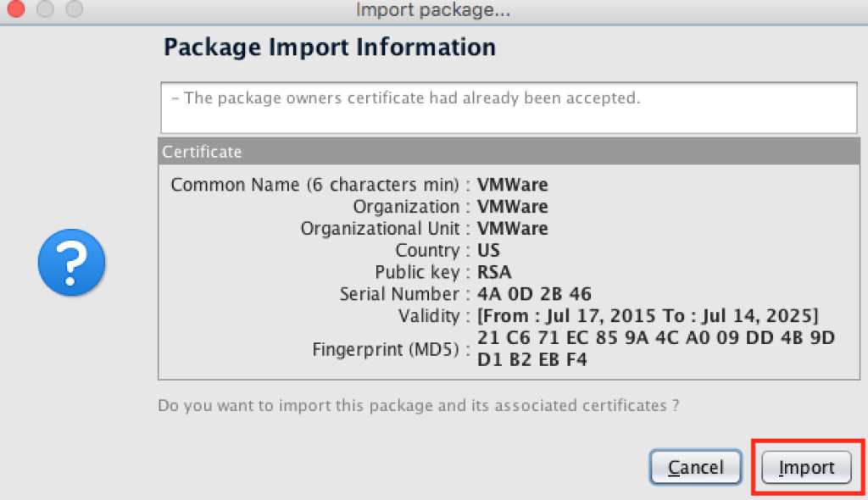Click the Import button
Viewport: 868px width, 500px height.
(804, 467)
